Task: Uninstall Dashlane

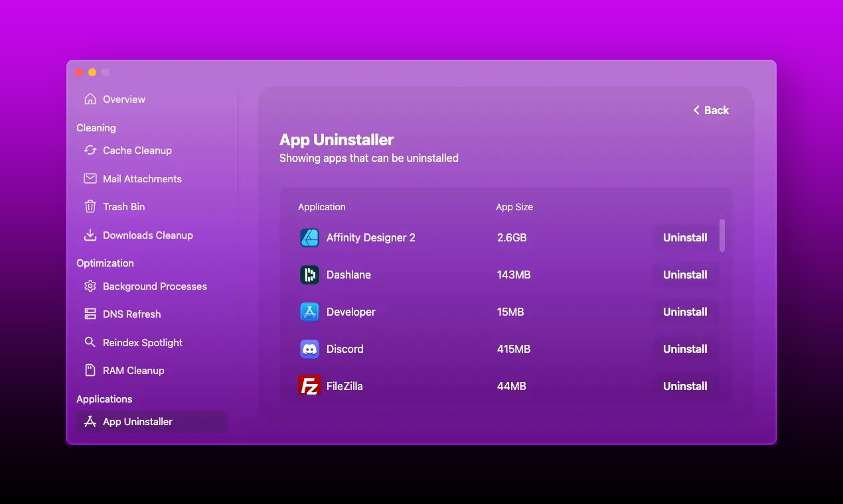Action: click(x=685, y=275)
